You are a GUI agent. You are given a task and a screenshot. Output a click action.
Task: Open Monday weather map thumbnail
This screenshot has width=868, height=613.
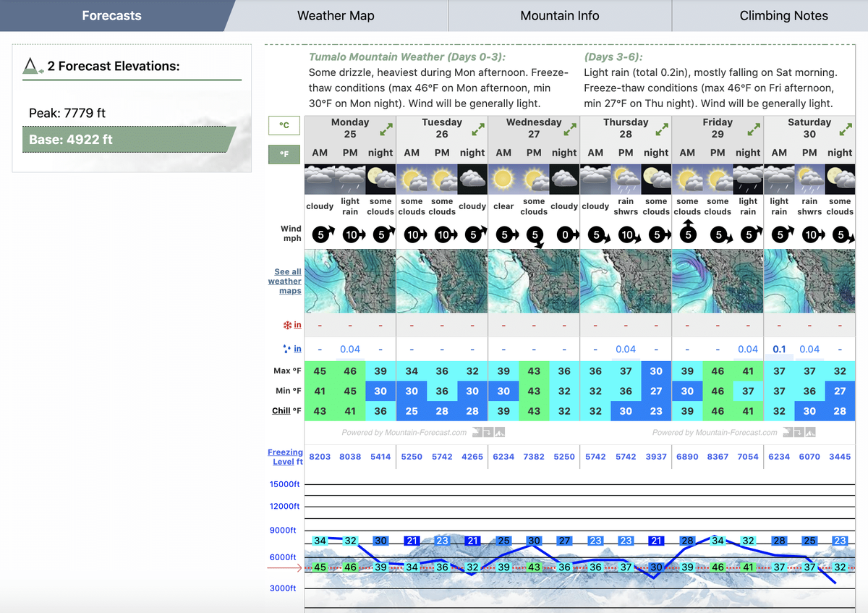click(x=350, y=282)
